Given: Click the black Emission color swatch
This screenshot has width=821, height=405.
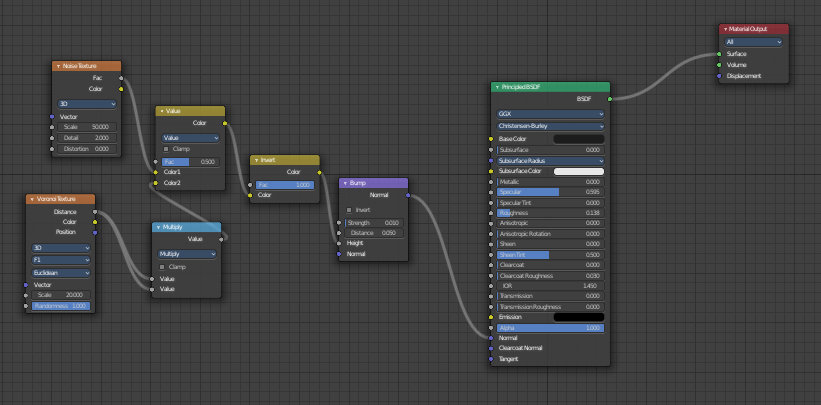Looking at the screenshot, I should (579, 318).
